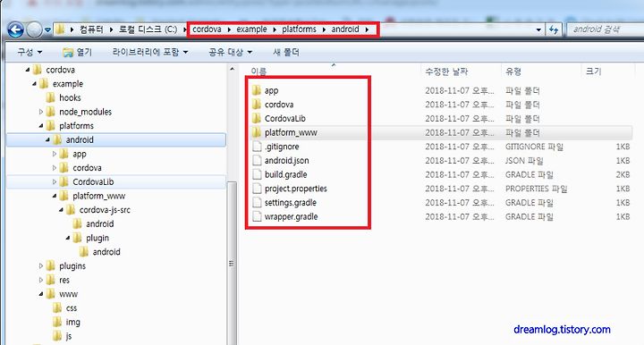Image resolution: width=644 pixels, height=345 pixels.
Task: Select 'res' folder in navigation tree
Action: click(57, 280)
